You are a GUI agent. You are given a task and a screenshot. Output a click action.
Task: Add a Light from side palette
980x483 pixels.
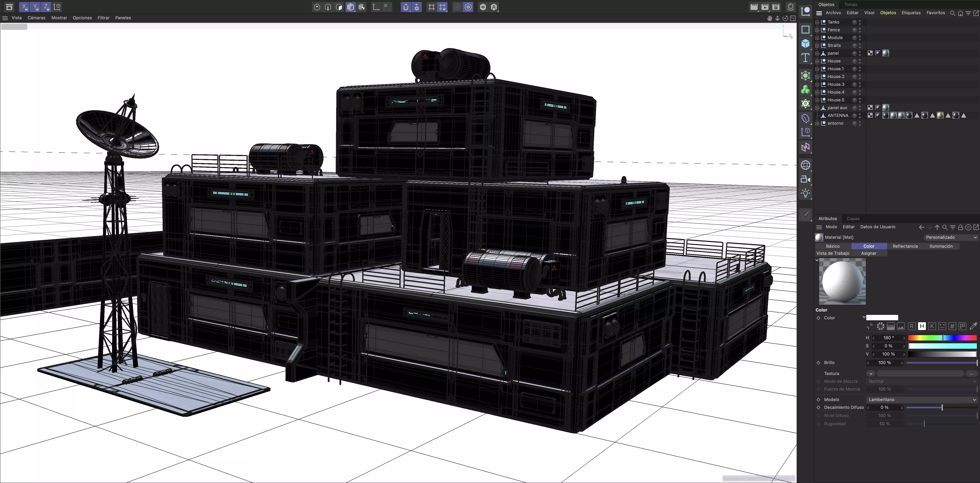pos(805,193)
